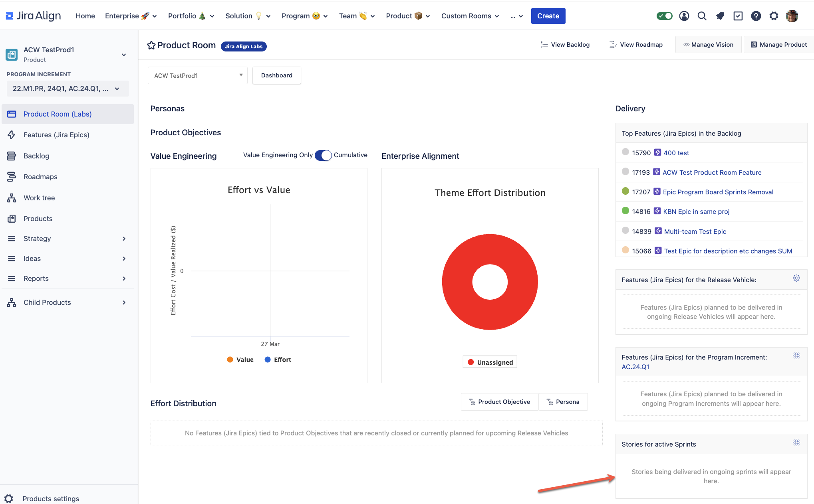The height and width of the screenshot is (504, 814).
Task: Select Roadmaps in the sidebar
Action: [x=40, y=177]
